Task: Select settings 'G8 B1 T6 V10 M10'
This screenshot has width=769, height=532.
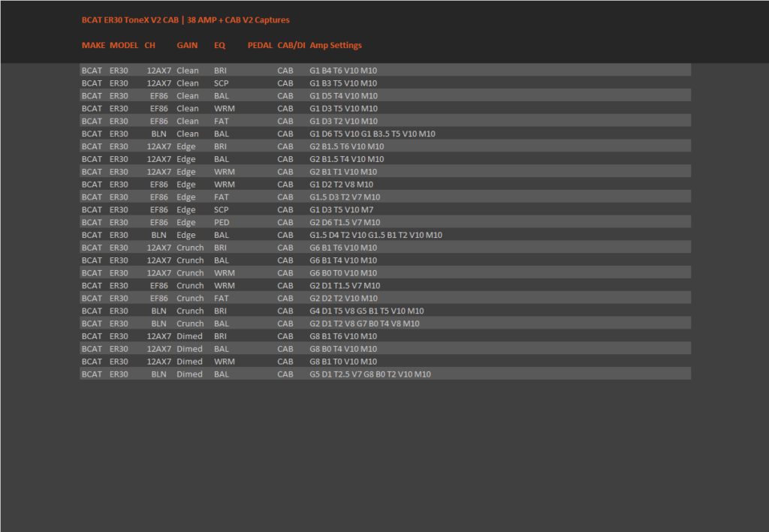Action: click(342, 337)
